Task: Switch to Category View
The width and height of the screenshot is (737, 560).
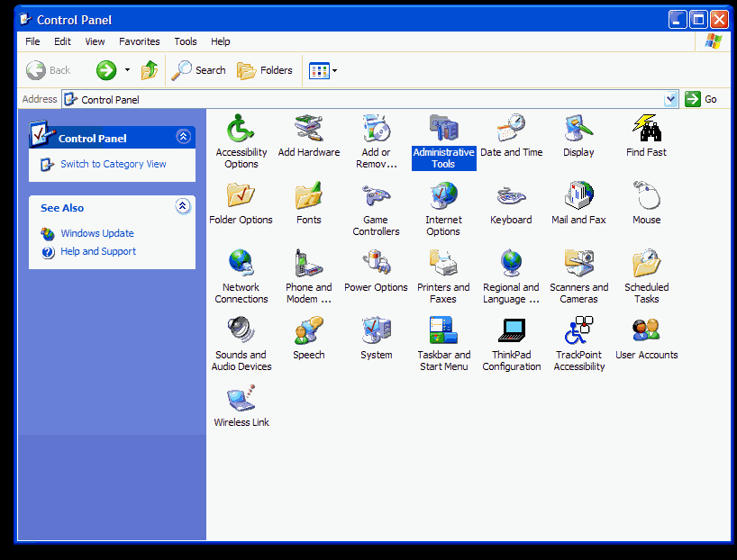Action: coord(114,164)
